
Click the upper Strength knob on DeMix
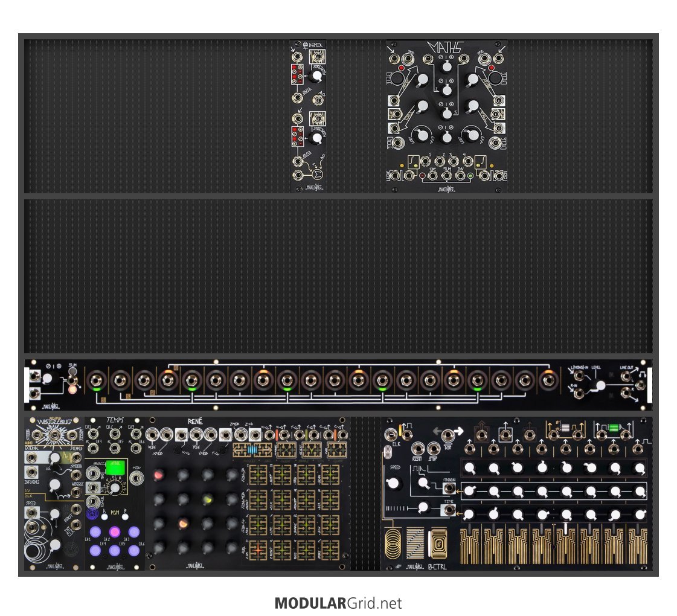(x=317, y=76)
